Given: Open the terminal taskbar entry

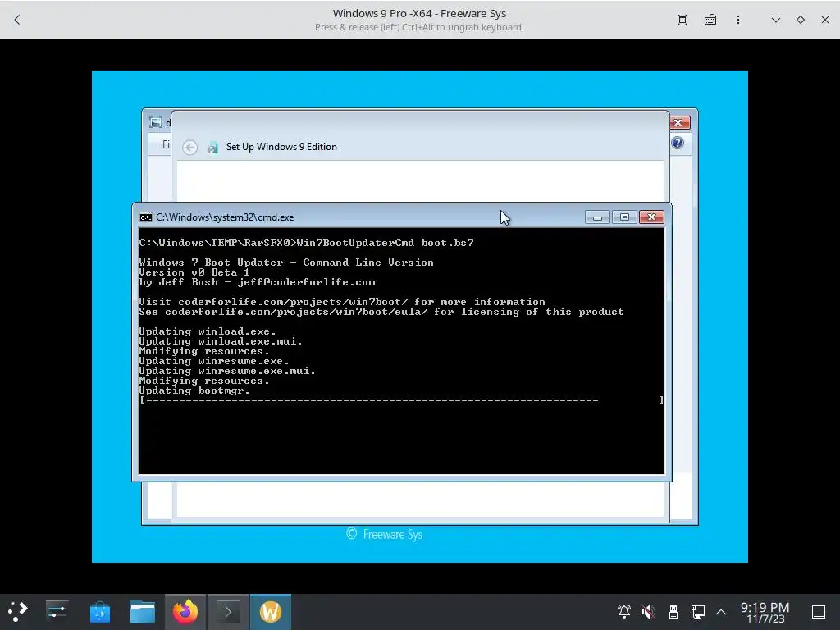Looking at the screenshot, I should coord(228,612).
